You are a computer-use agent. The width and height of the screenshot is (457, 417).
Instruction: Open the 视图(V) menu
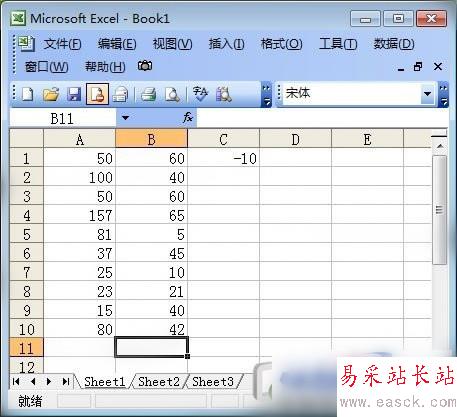[172, 44]
